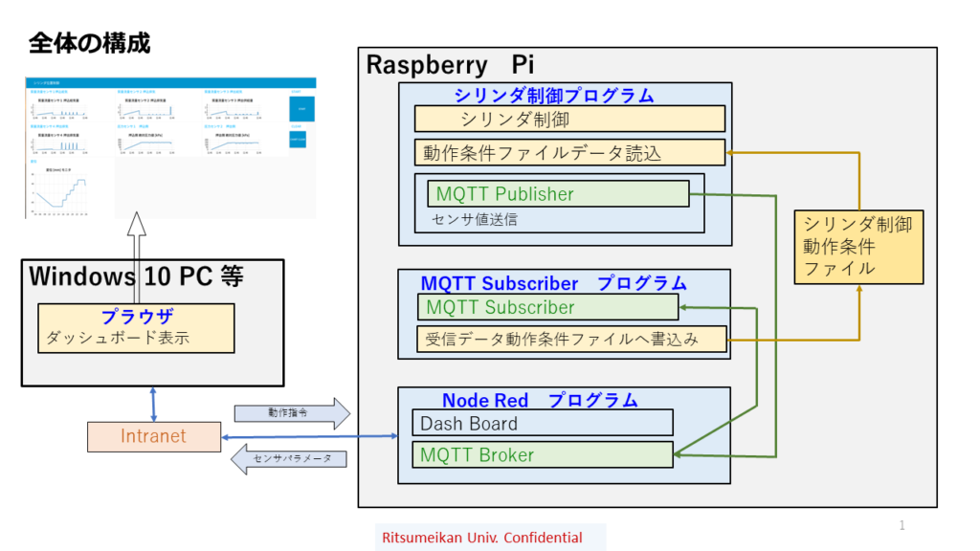
Task: Select the シリンダ制御動作条件ファイル box
Action: [858, 247]
